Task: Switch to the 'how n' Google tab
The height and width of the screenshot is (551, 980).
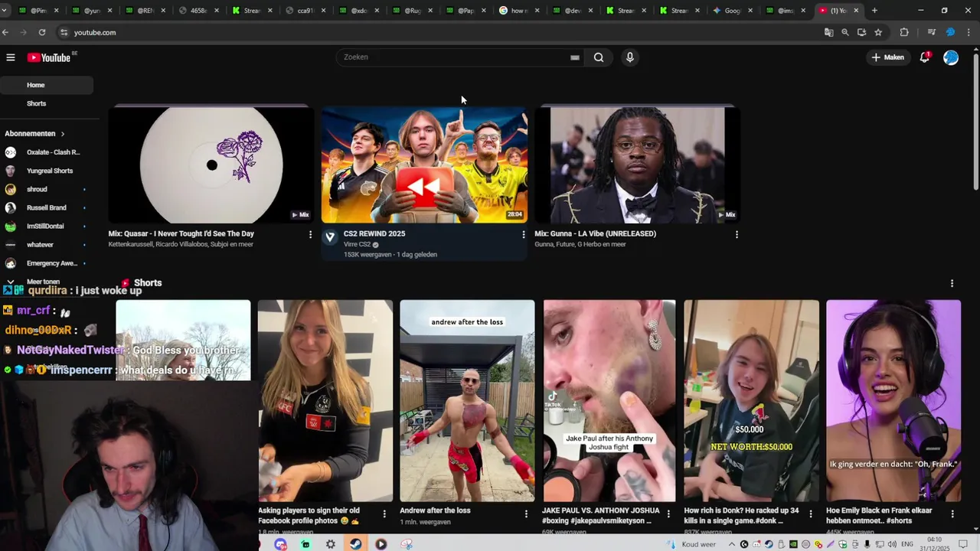Action: tap(518, 11)
